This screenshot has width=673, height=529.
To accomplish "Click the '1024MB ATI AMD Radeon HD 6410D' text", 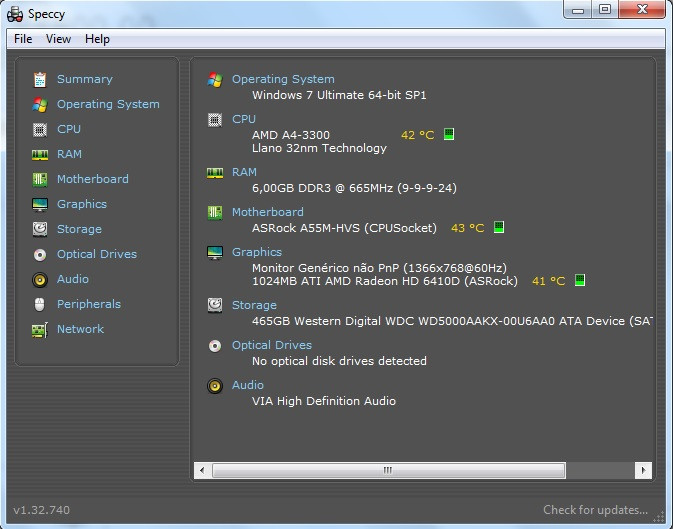I will [356, 281].
